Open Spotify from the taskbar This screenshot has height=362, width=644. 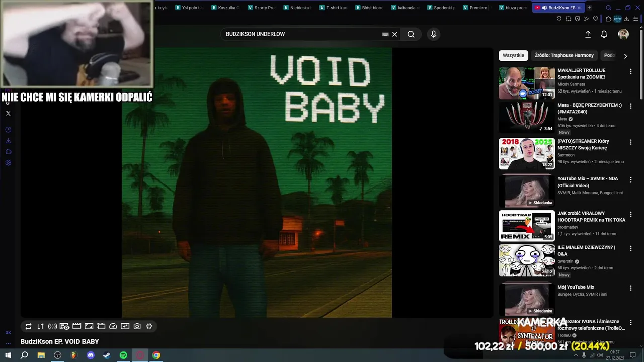coord(123,355)
